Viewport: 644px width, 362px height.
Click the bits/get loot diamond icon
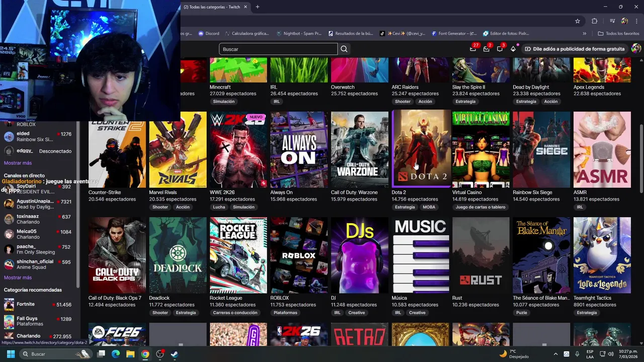point(513,49)
